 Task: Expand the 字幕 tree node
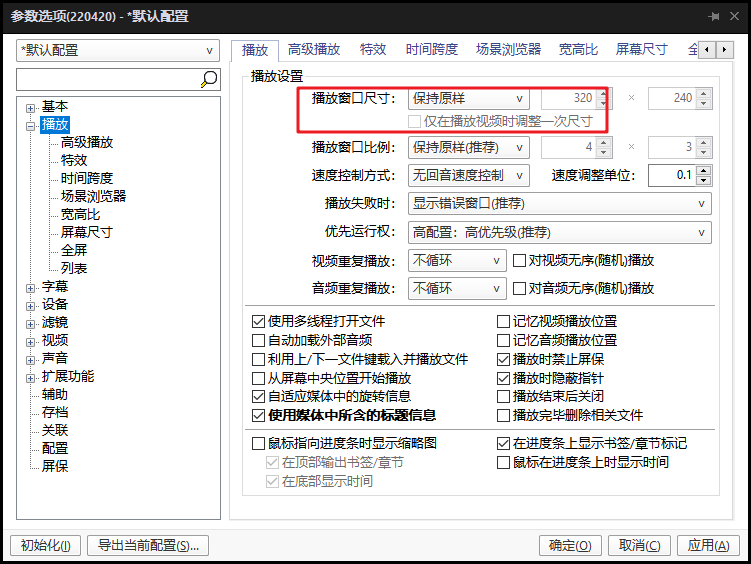(x=30, y=288)
